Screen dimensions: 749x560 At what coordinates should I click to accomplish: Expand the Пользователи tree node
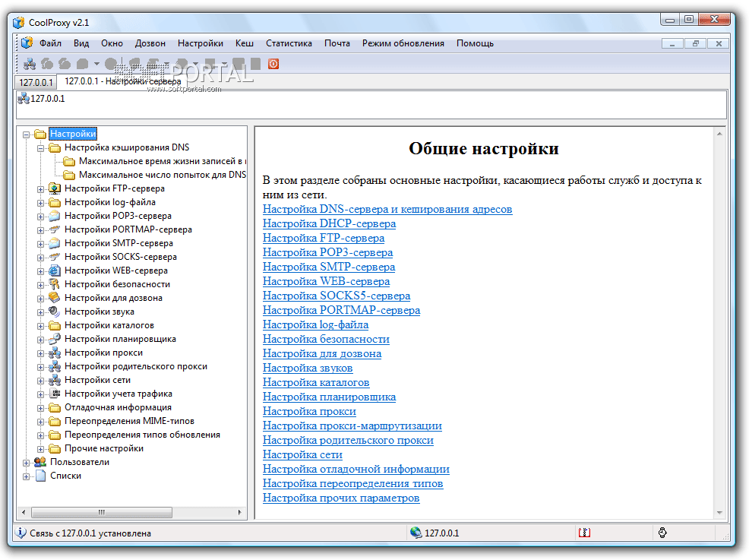27,463
